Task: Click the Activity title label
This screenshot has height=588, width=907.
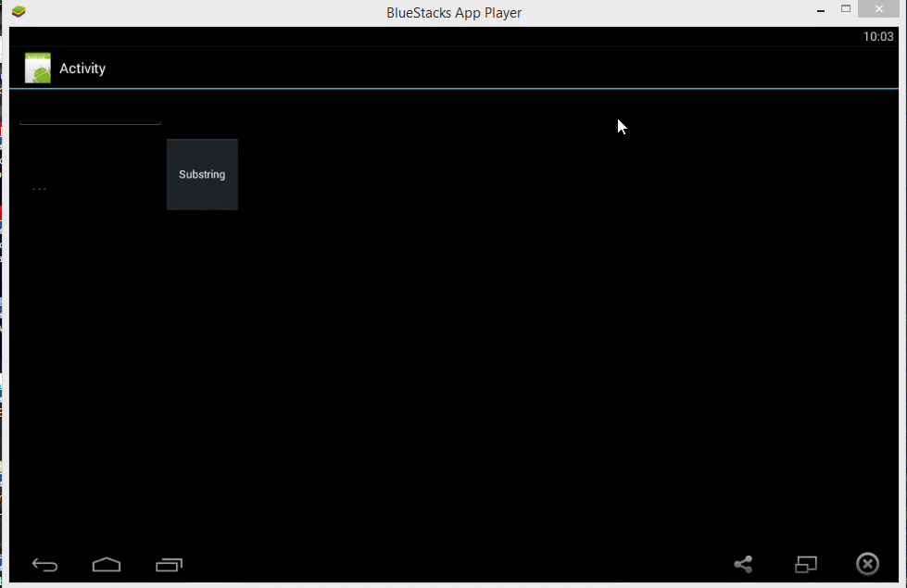Action: pos(82,69)
